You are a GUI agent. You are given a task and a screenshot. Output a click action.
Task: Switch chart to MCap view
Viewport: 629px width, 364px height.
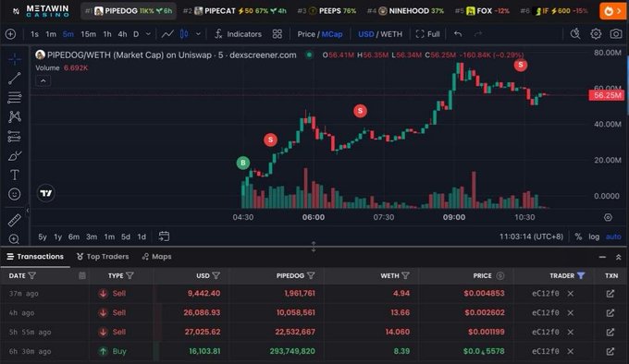332,34
